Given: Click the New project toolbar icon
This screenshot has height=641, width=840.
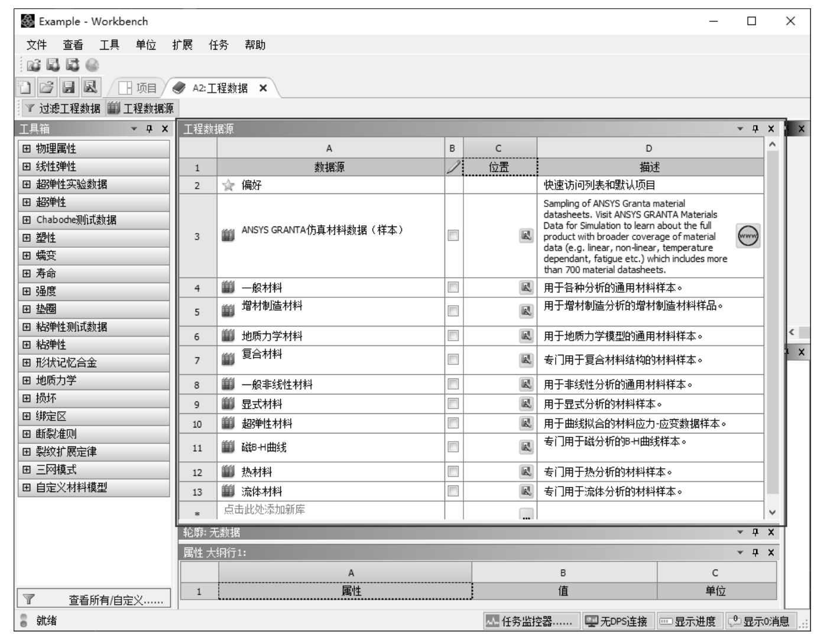Looking at the screenshot, I should [25, 88].
